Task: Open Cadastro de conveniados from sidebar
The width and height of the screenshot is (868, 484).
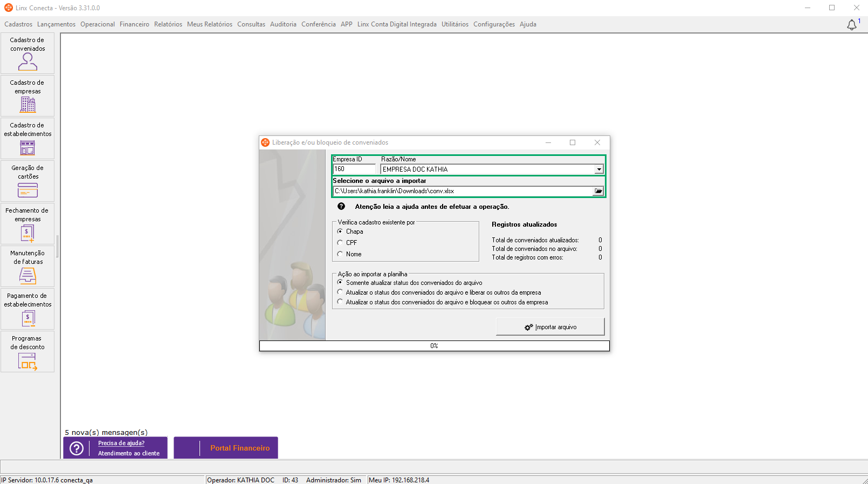Action: pyautogui.click(x=27, y=53)
